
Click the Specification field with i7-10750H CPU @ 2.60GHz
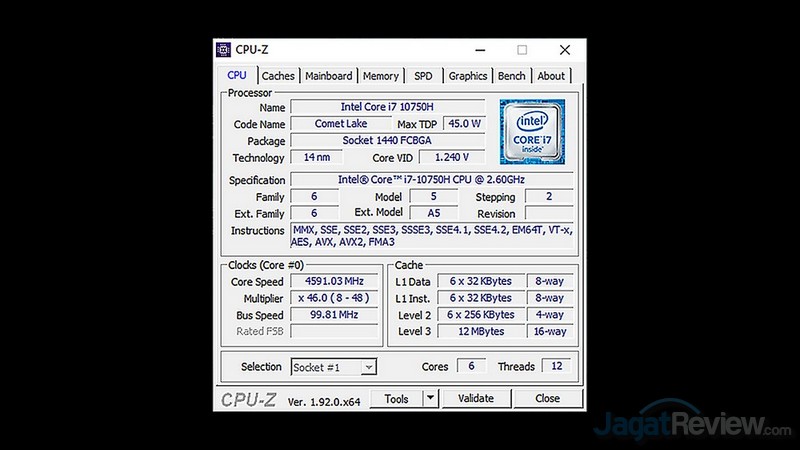click(432, 180)
